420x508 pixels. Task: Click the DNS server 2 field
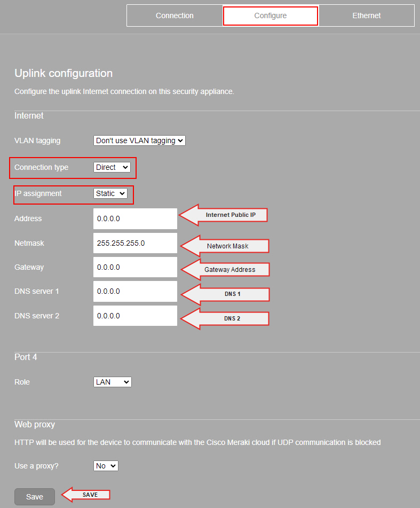tap(135, 316)
